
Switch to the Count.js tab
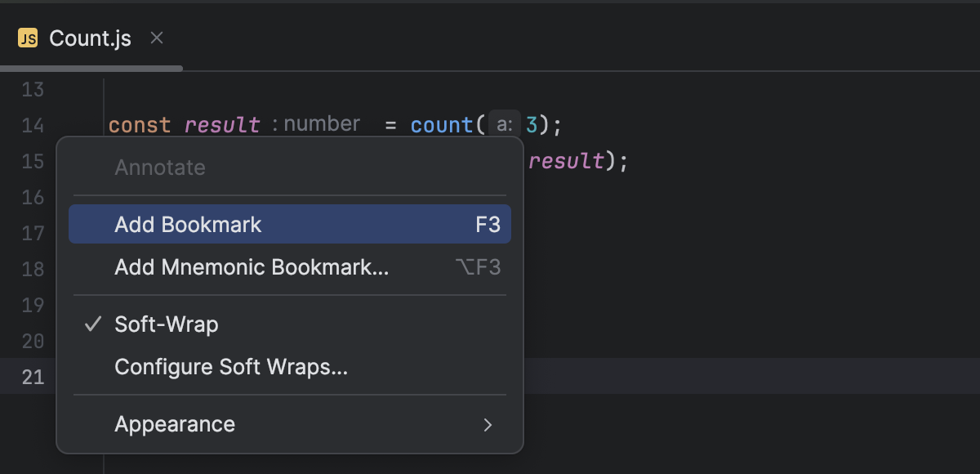pos(90,37)
